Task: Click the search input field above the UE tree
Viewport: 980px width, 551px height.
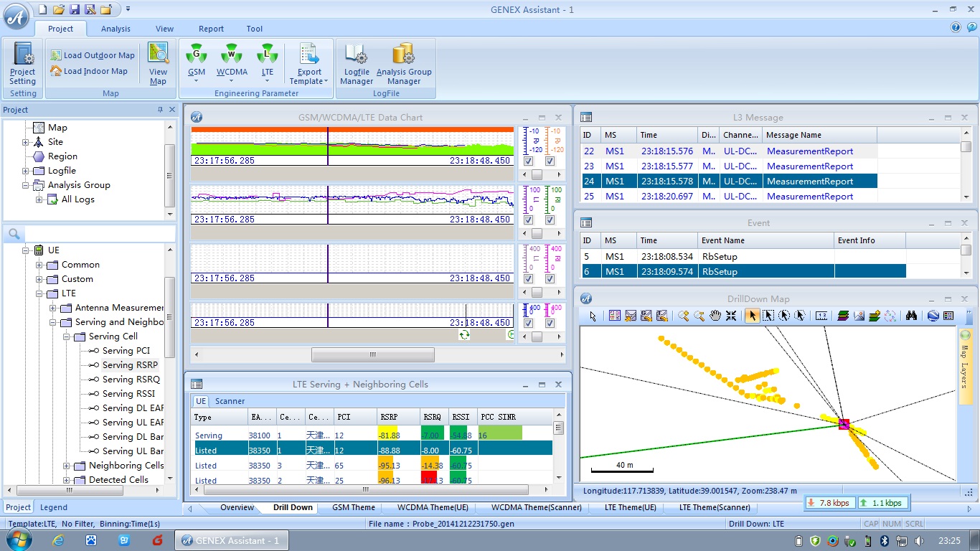Action: [100, 234]
